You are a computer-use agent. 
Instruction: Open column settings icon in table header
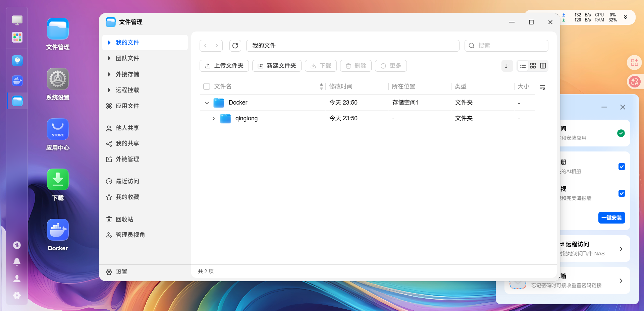coord(542,87)
